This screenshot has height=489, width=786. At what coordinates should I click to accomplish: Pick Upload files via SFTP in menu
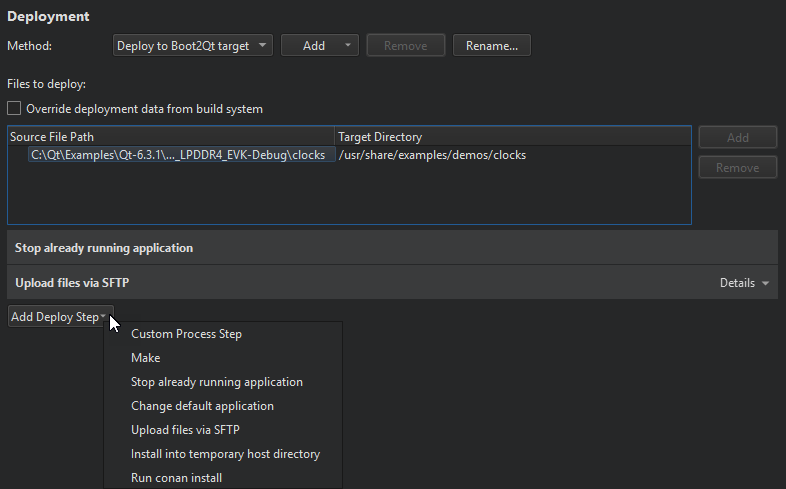(185, 430)
